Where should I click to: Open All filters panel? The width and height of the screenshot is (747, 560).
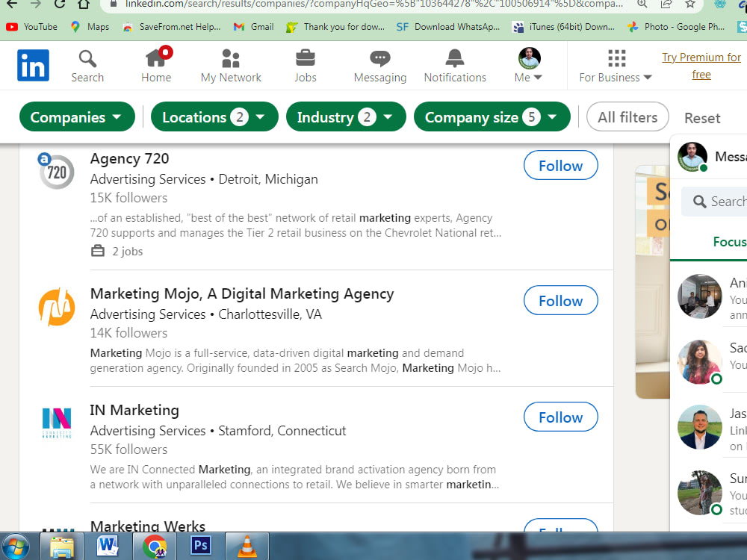click(627, 116)
